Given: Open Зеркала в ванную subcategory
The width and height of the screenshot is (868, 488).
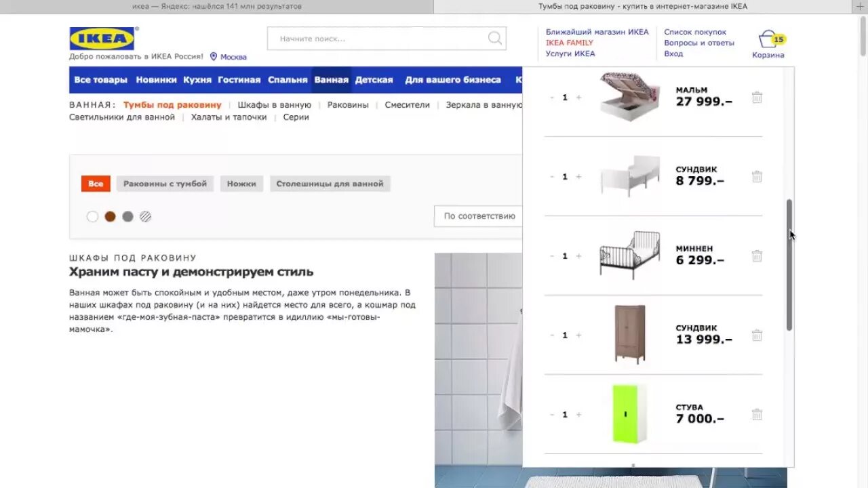Looking at the screenshot, I should click(484, 105).
